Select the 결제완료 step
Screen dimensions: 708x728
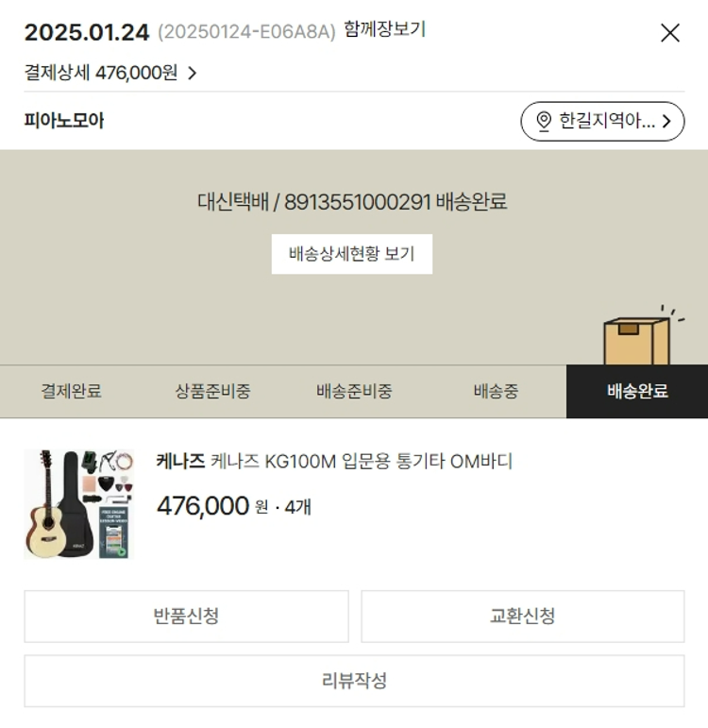coord(71,391)
